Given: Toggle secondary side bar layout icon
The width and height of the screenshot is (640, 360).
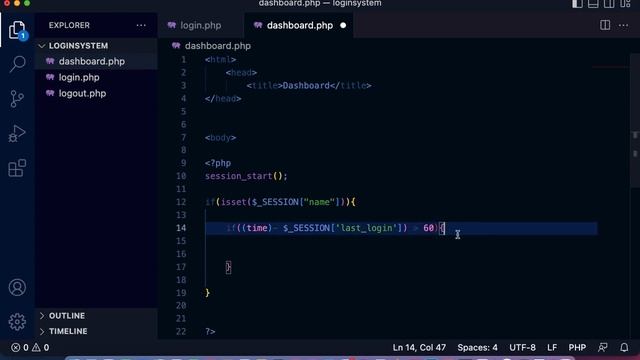Looking at the screenshot, I should 609,4.
